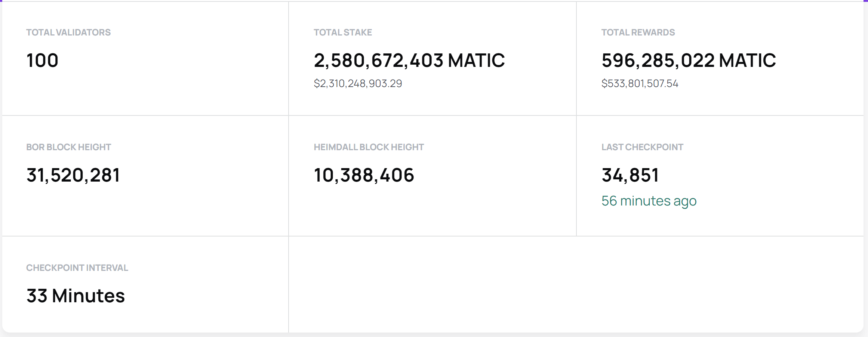Click the Bor Block Height label
868x337 pixels.
68,147
